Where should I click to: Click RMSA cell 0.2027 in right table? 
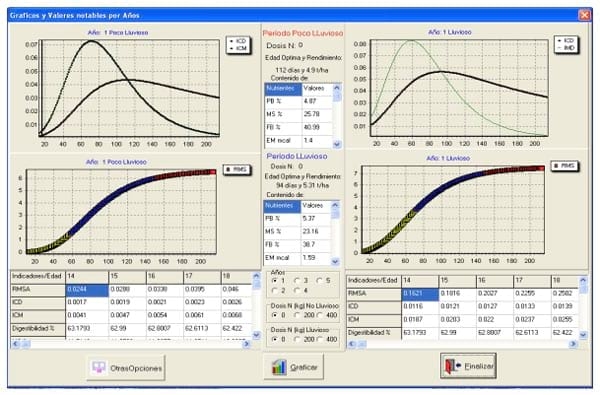pyautogui.click(x=495, y=294)
